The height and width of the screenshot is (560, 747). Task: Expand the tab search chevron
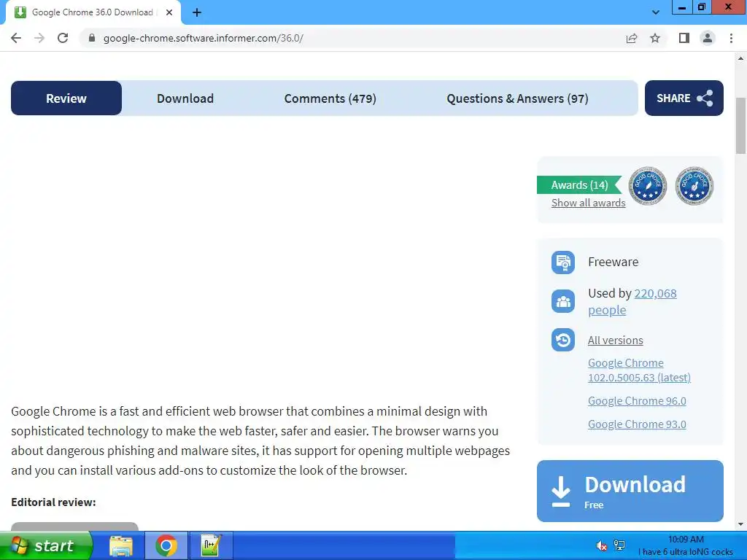click(656, 12)
